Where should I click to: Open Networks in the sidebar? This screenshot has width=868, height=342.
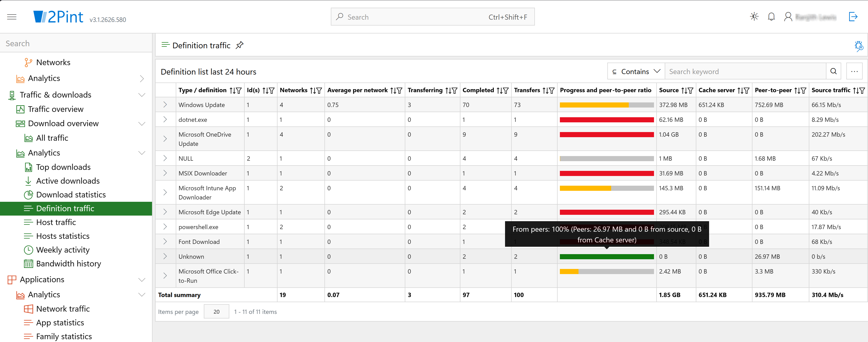click(x=53, y=62)
